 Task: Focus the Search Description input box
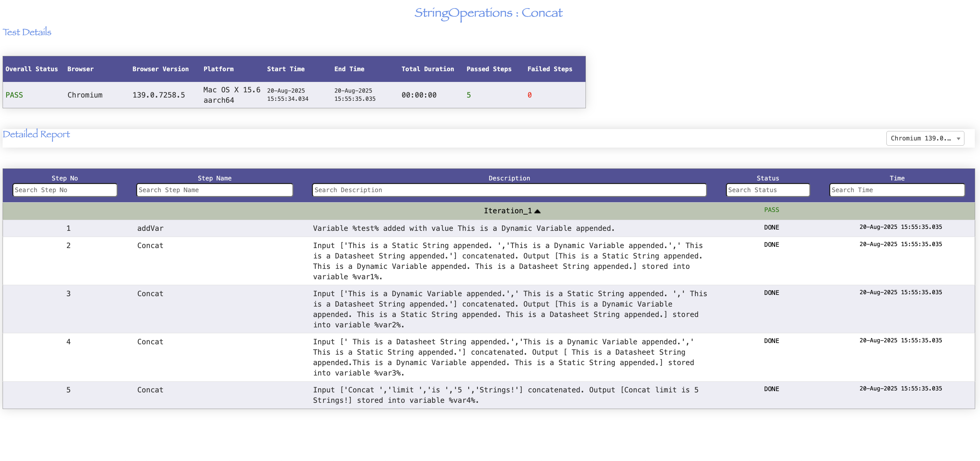509,190
